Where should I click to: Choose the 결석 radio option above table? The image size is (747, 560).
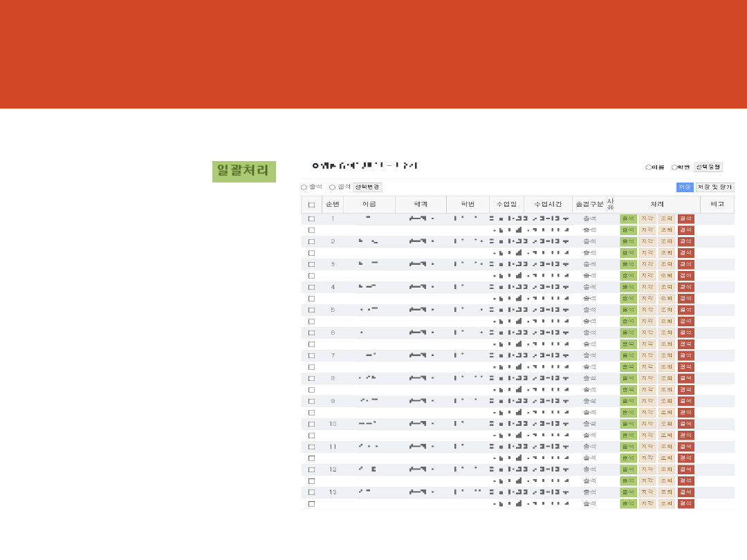coord(332,187)
